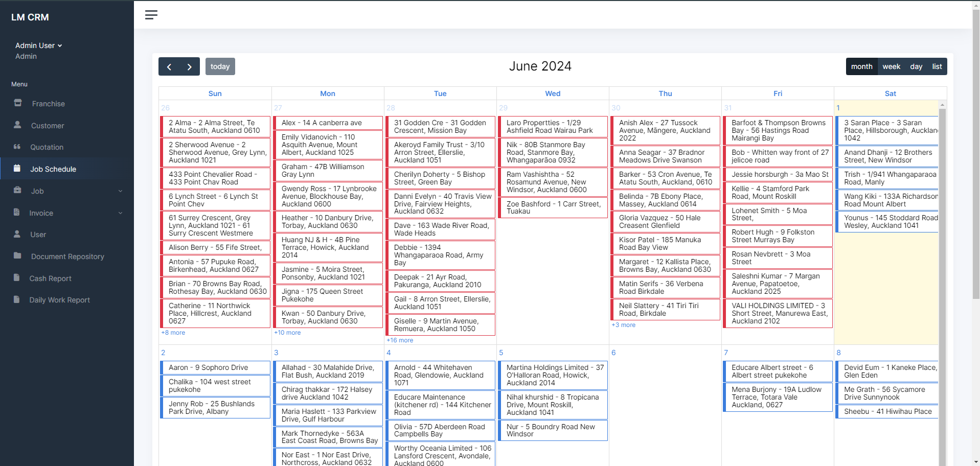Click the Document Repository folder icon
Screen dimensions: 980x466
coord(17,255)
